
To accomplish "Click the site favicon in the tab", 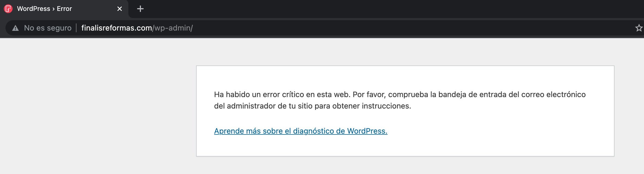I will pos(8,9).
